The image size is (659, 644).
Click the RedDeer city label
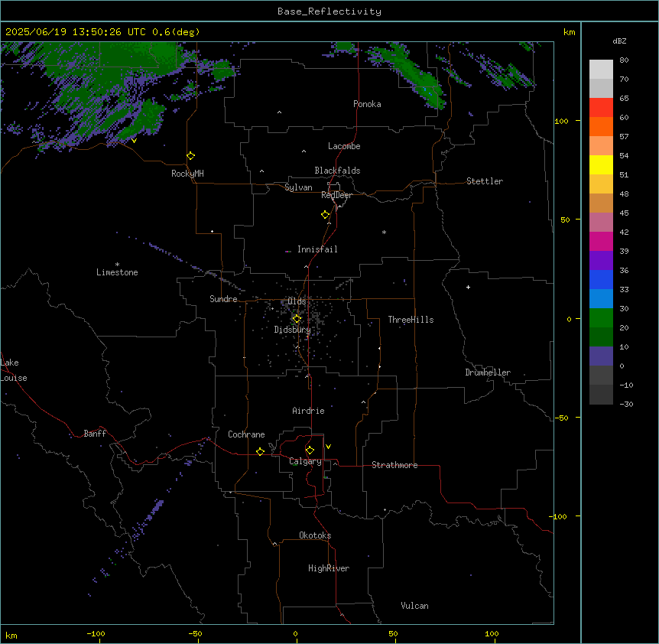pyautogui.click(x=336, y=195)
